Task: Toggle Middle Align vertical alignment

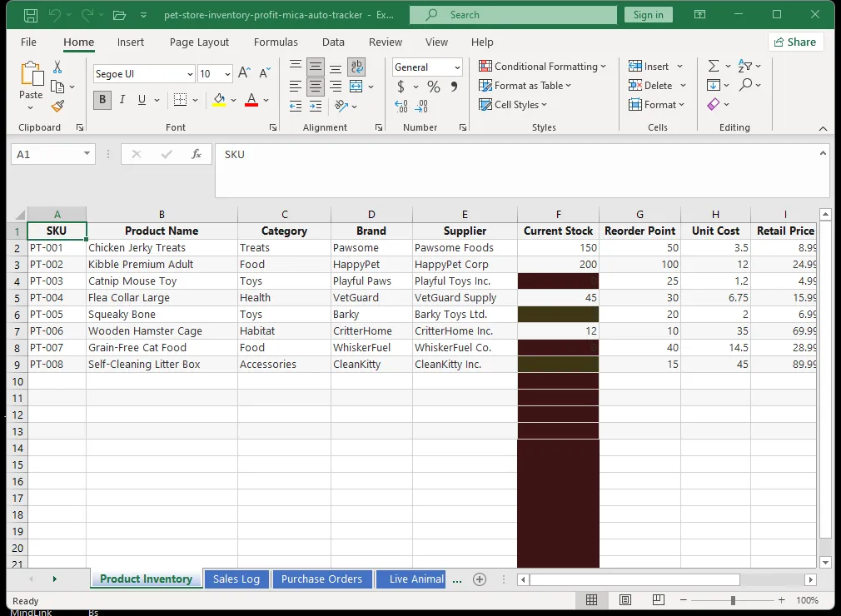Action: tap(316, 67)
